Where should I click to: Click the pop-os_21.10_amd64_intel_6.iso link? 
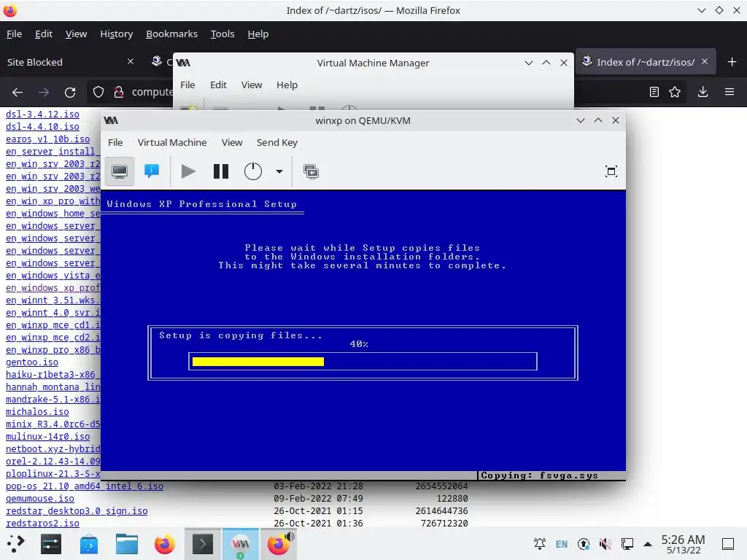(x=85, y=486)
